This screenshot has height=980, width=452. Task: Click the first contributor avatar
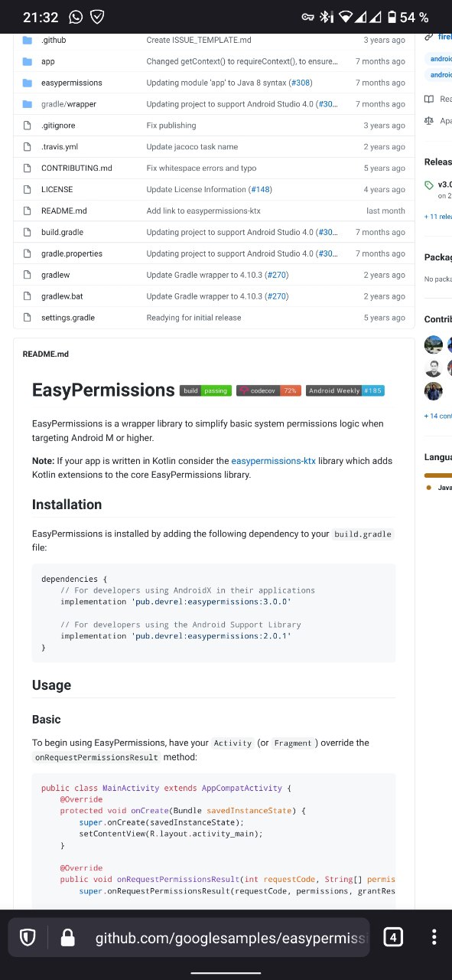tap(434, 345)
